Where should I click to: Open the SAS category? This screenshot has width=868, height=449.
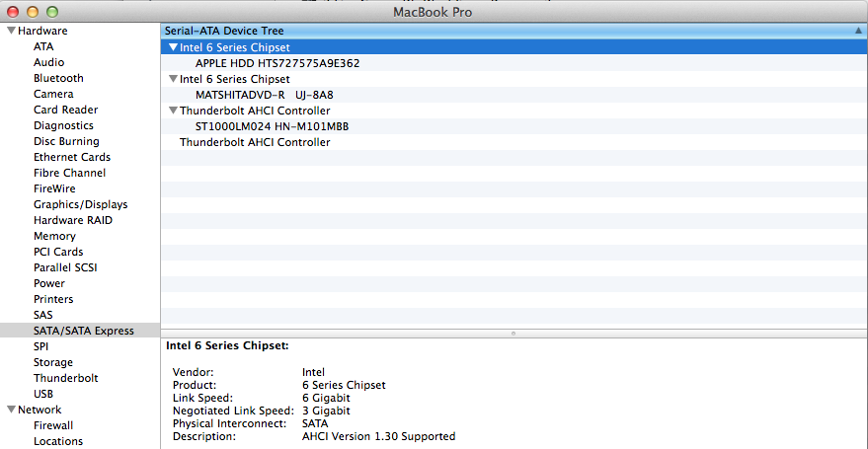pyautogui.click(x=43, y=315)
